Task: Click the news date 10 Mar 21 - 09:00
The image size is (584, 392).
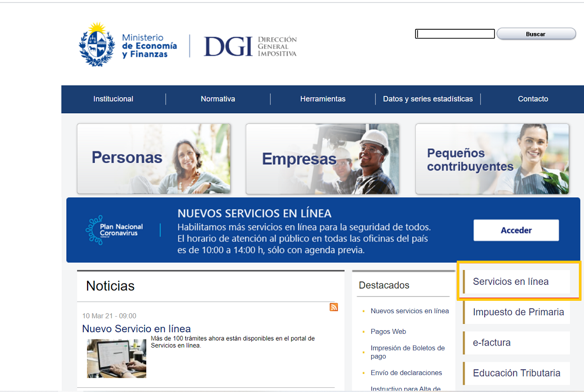Action: 109,316
